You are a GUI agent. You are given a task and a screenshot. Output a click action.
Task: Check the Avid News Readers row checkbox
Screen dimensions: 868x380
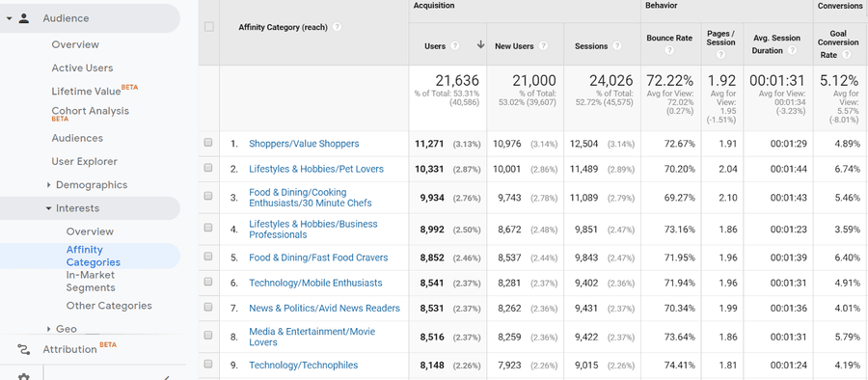(208, 307)
